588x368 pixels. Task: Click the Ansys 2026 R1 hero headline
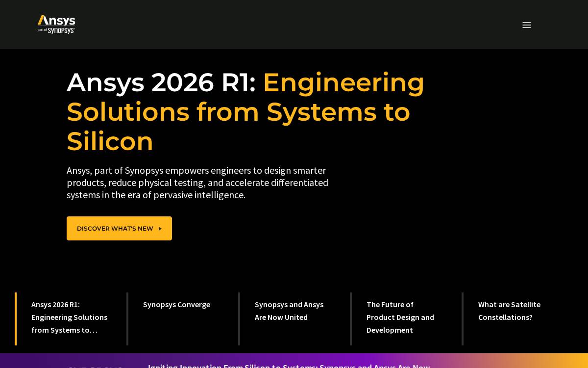pos(245,112)
